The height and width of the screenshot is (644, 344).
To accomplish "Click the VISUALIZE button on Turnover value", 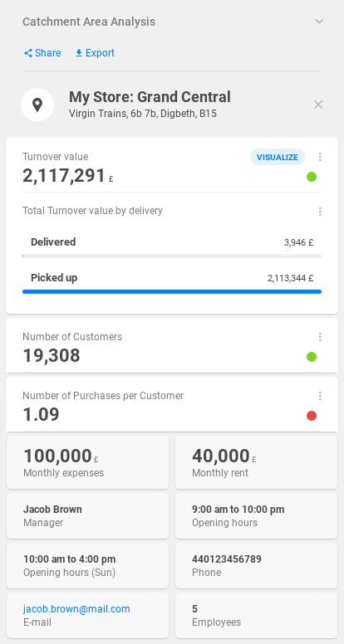I will [x=278, y=158].
